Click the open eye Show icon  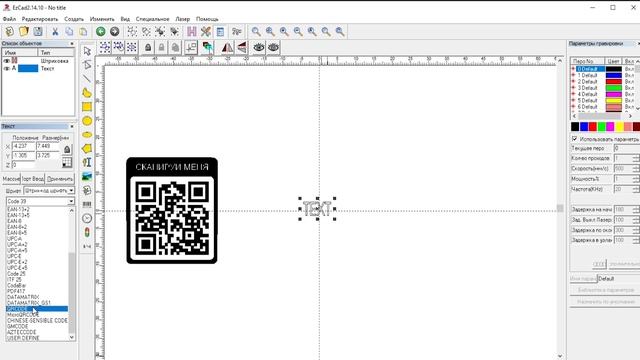pyautogui.click(x=259, y=48)
